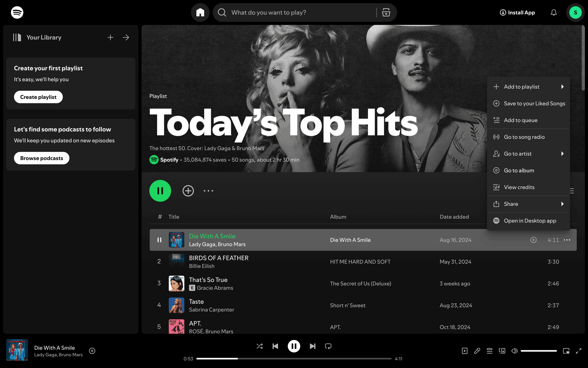
Task: Click Album column header
Action: pos(338,217)
